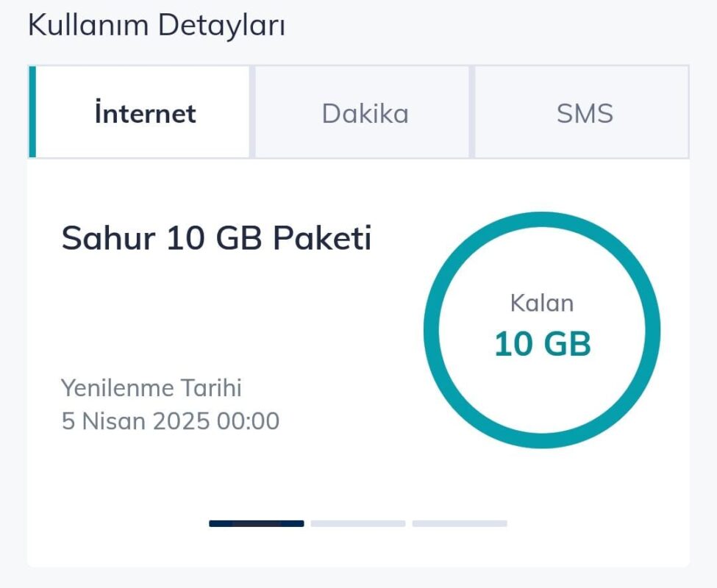The width and height of the screenshot is (717, 588).
Task: Click the 10 GB remaining value
Action: [542, 343]
